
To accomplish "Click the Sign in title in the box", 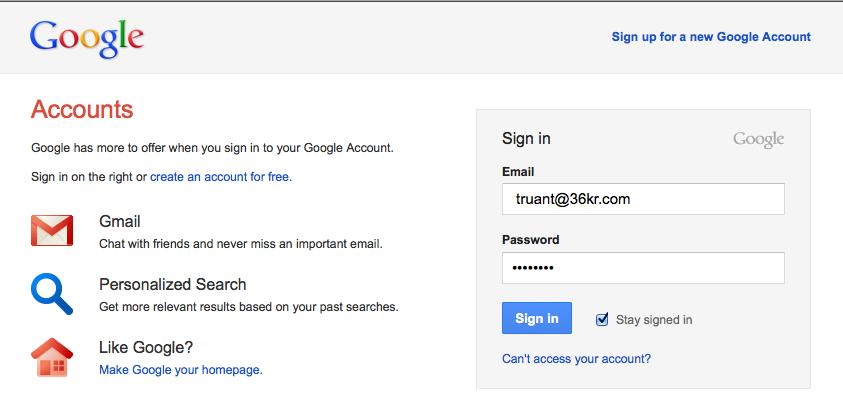I will pos(526,139).
